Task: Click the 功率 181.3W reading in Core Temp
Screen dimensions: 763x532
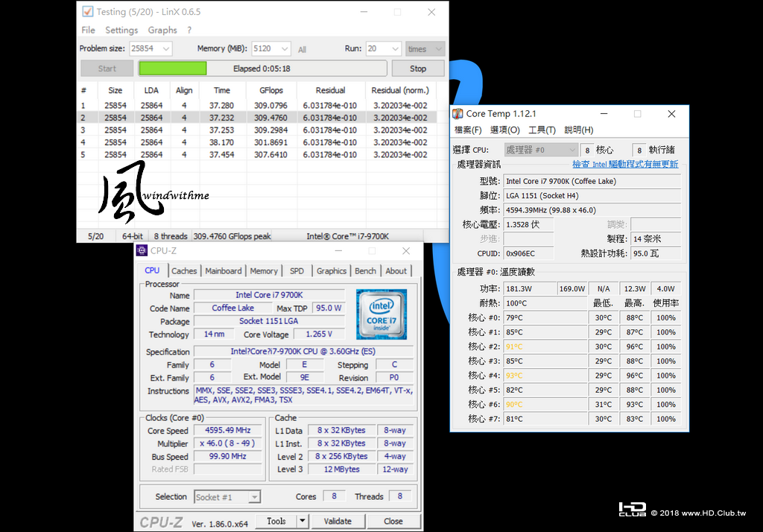Action: click(530, 288)
